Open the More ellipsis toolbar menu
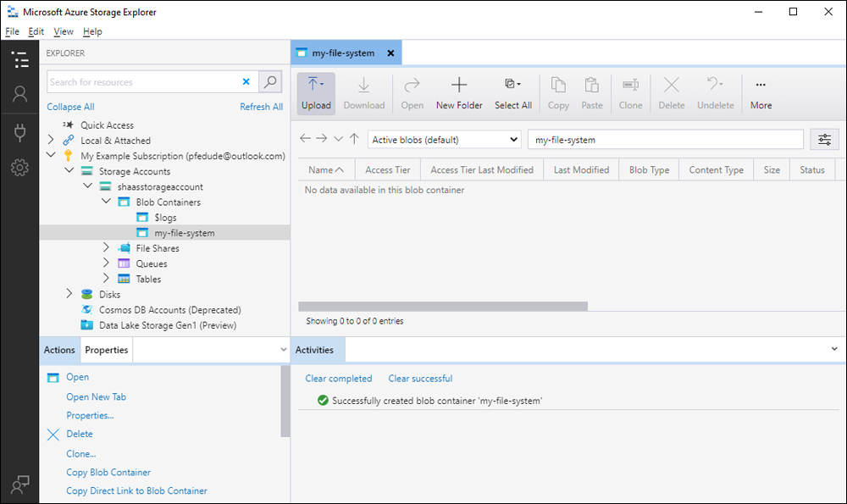 pyautogui.click(x=761, y=93)
